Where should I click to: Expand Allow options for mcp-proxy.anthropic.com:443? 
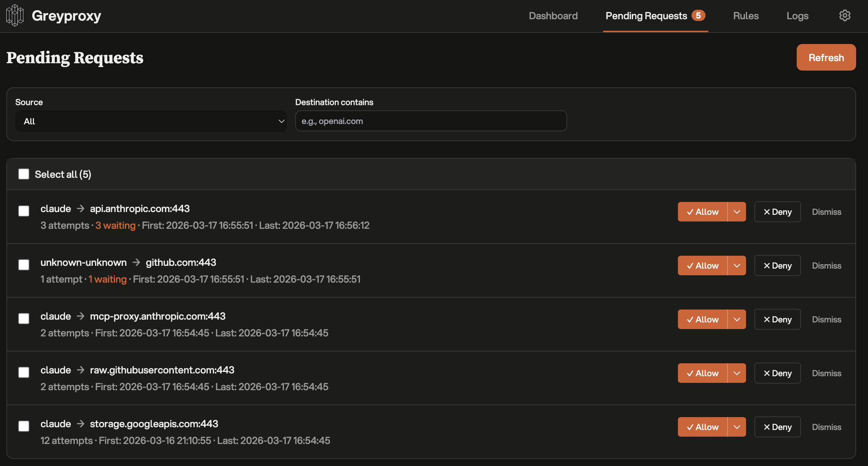(x=737, y=319)
